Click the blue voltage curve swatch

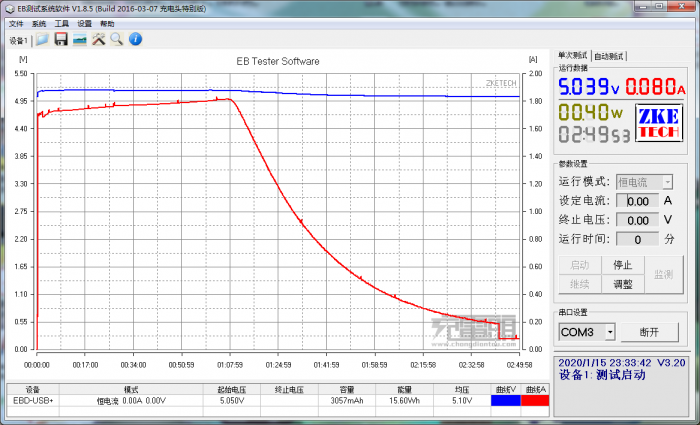505,400
